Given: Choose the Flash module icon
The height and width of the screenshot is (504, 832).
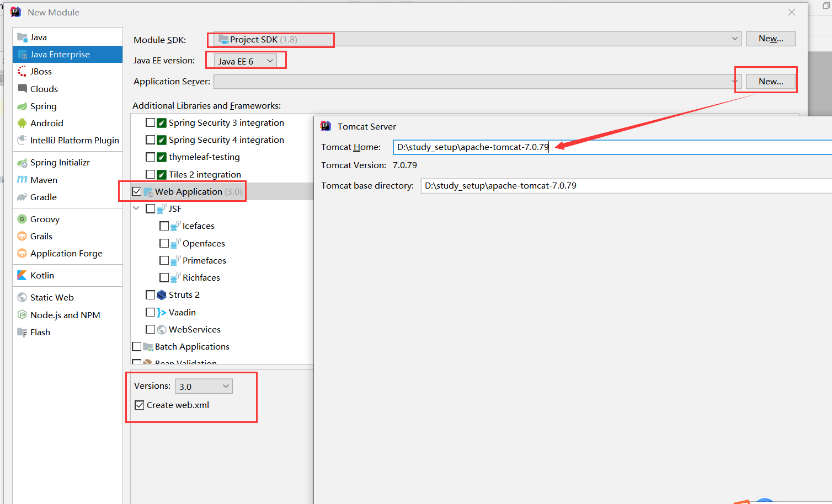Looking at the screenshot, I should click(x=22, y=332).
